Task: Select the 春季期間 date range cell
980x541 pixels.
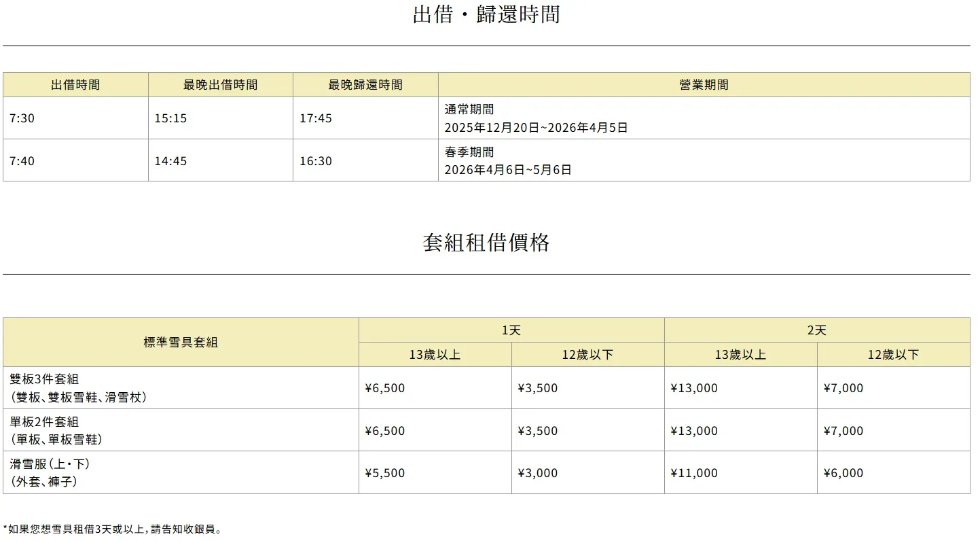Action: 508,161
